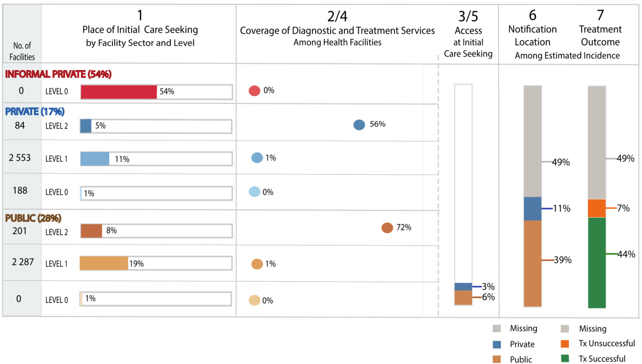Click the Private Level 1 1% dot

pyautogui.click(x=257, y=158)
